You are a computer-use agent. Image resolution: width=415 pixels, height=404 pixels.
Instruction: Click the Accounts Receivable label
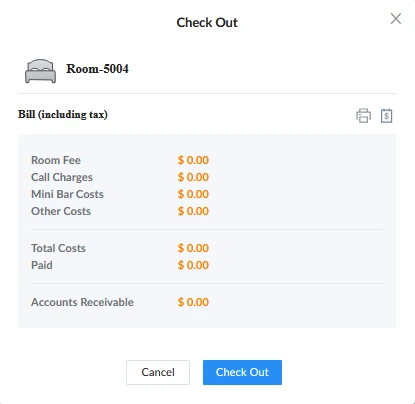coord(82,302)
